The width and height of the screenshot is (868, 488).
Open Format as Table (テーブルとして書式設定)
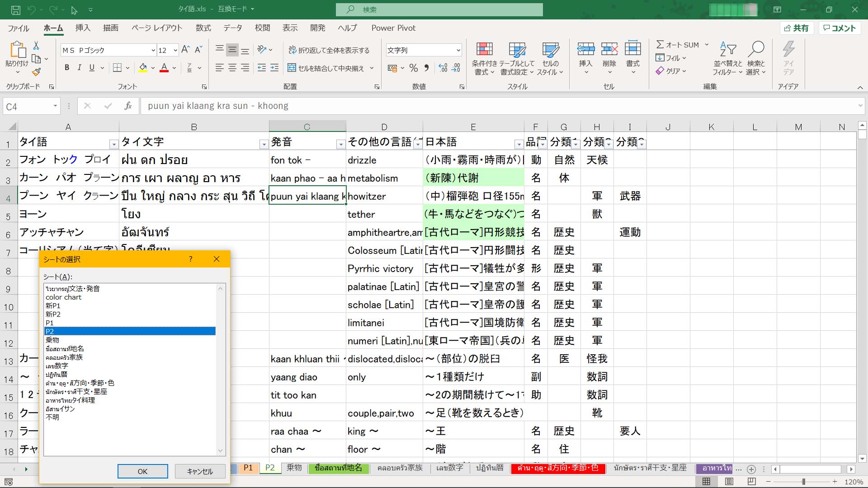[517, 59]
